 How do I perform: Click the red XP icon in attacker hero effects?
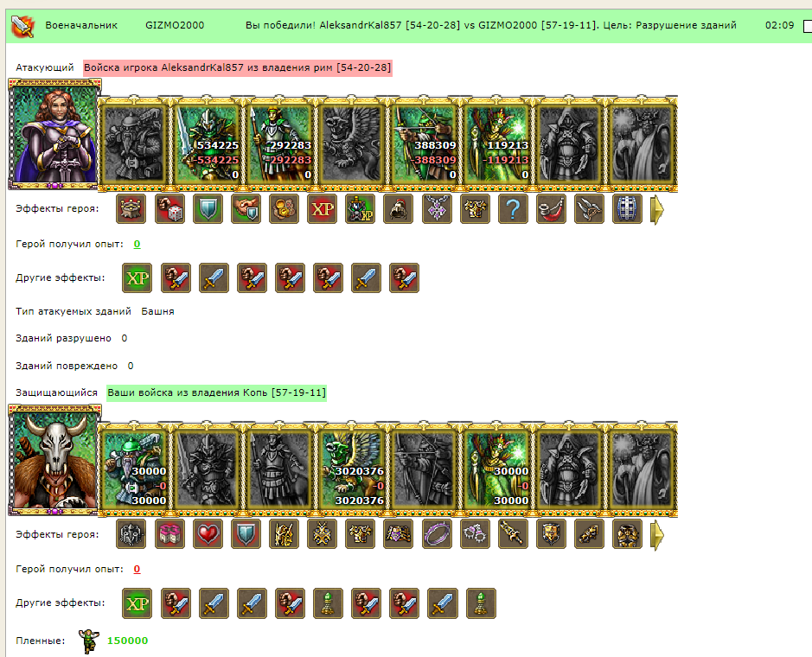coord(322,209)
